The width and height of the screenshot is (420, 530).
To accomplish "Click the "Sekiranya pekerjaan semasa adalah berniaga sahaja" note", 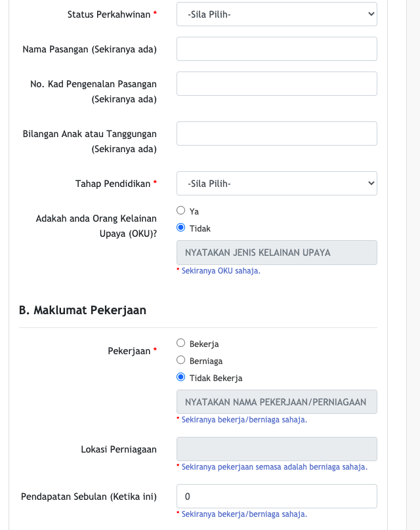I will [274, 467].
